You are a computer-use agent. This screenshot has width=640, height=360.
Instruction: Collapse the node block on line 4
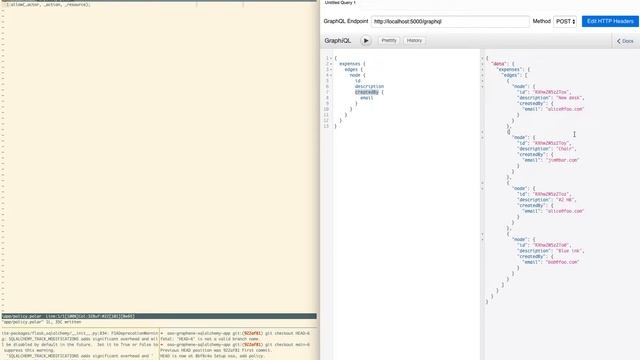pos(331,76)
